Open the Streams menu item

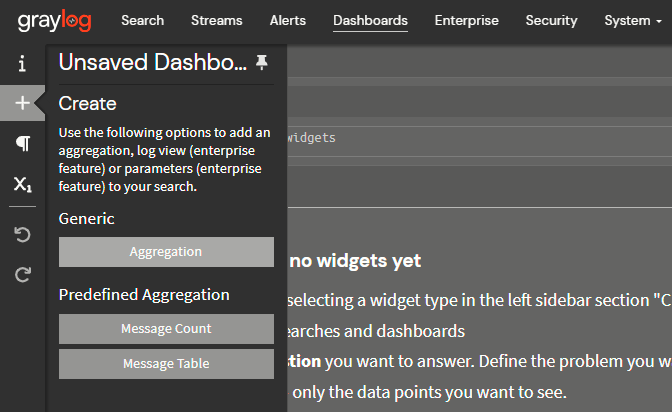pyautogui.click(x=217, y=20)
